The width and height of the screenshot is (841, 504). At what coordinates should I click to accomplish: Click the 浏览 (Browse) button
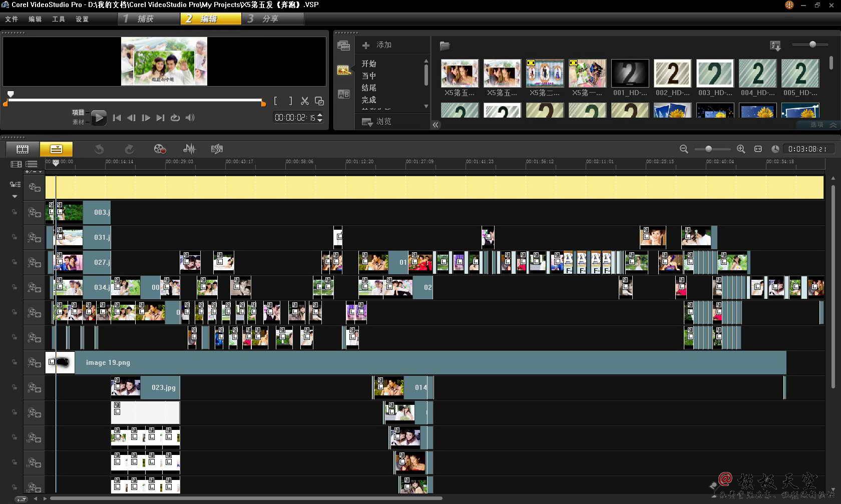377,122
